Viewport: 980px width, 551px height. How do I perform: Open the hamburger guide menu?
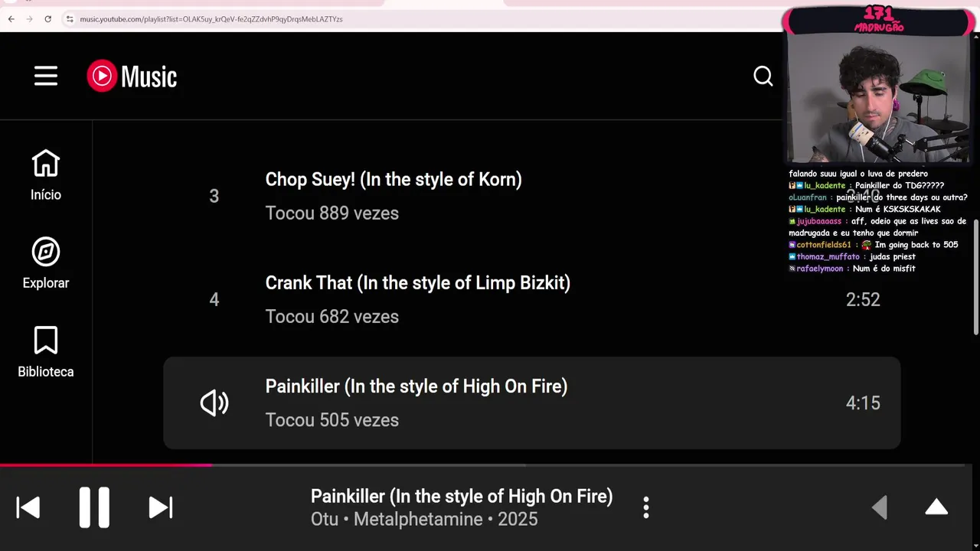coord(46,76)
